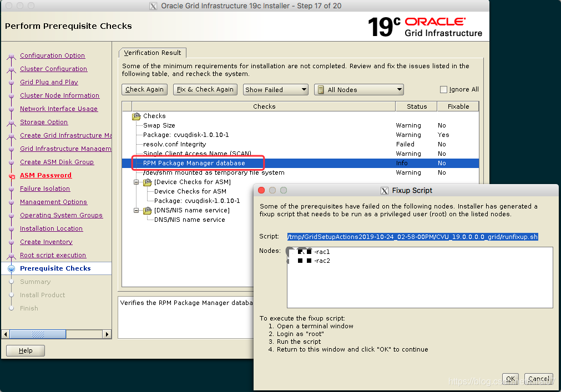Click OK in the Fixup Script dialog

coord(510,379)
